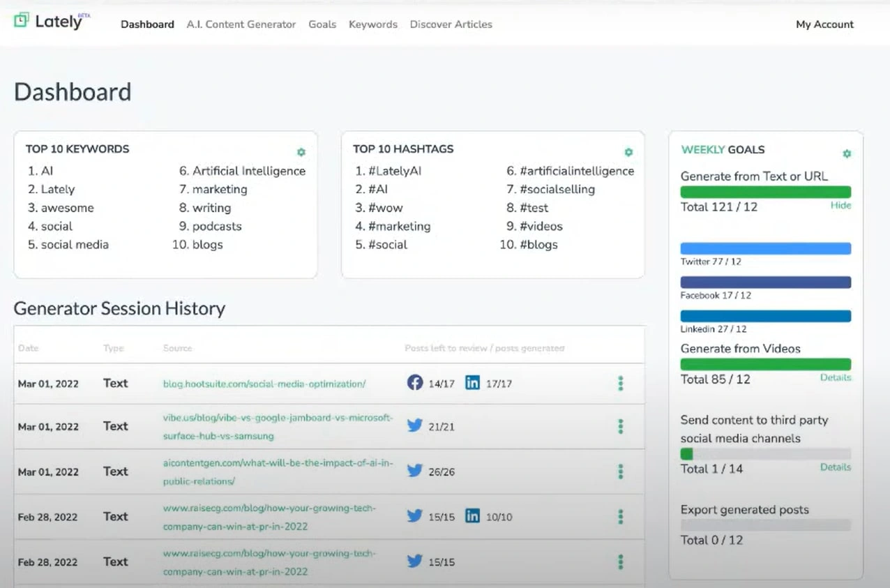Select hashtag #socialselling

point(557,190)
